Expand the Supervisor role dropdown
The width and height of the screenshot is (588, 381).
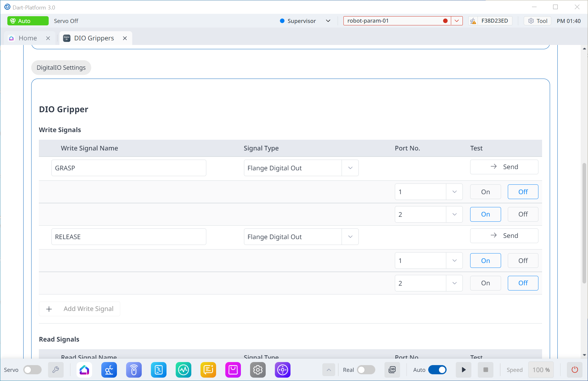tap(328, 21)
